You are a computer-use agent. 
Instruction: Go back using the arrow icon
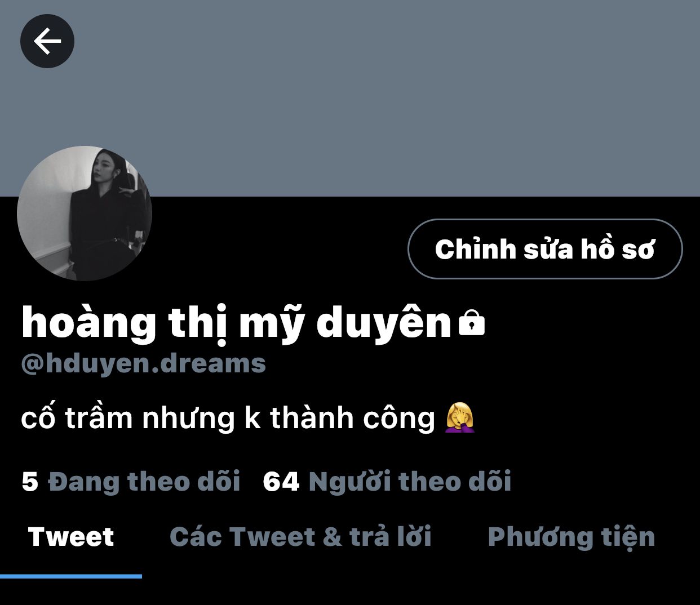[47, 41]
